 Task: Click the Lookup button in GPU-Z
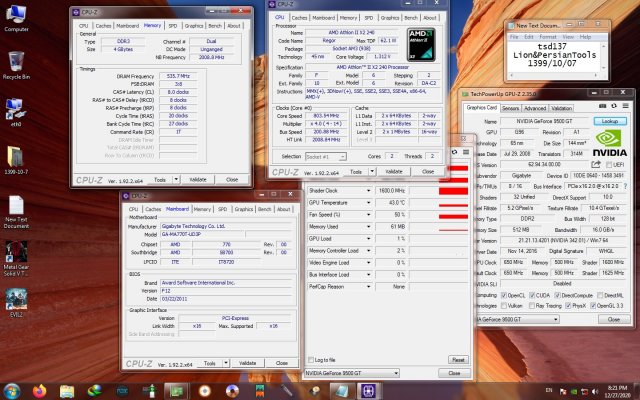[608, 119]
